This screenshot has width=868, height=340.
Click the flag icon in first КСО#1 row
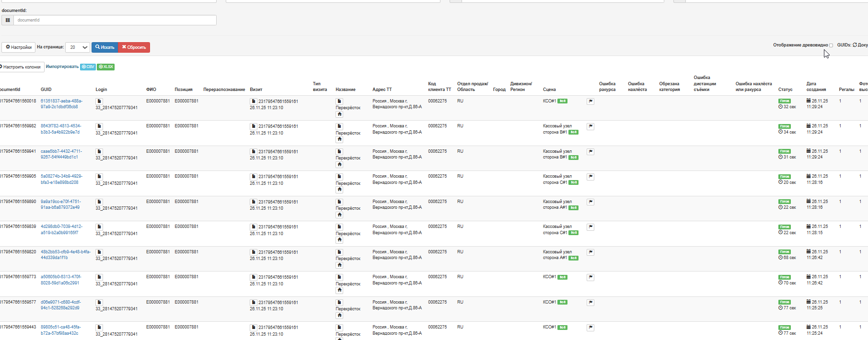click(x=590, y=101)
